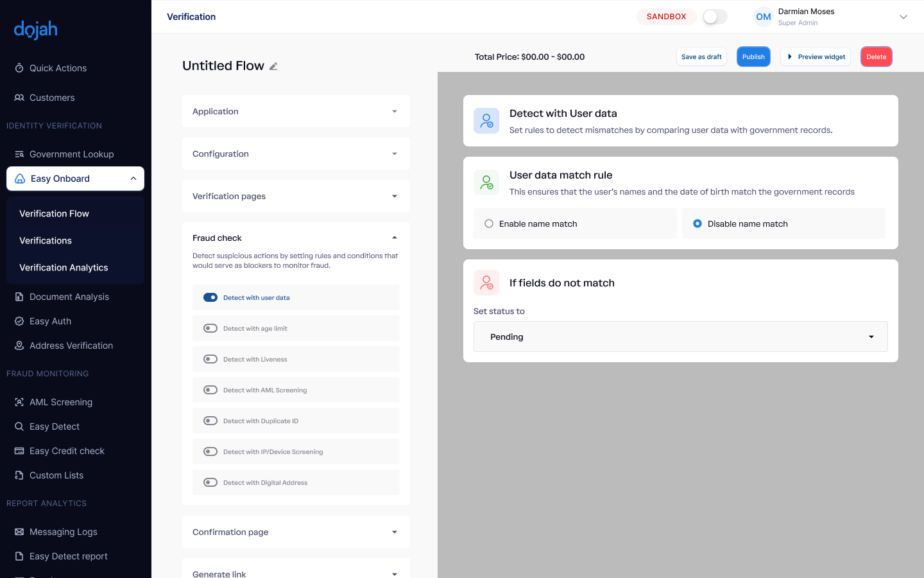Click the Preview widget button

(816, 57)
